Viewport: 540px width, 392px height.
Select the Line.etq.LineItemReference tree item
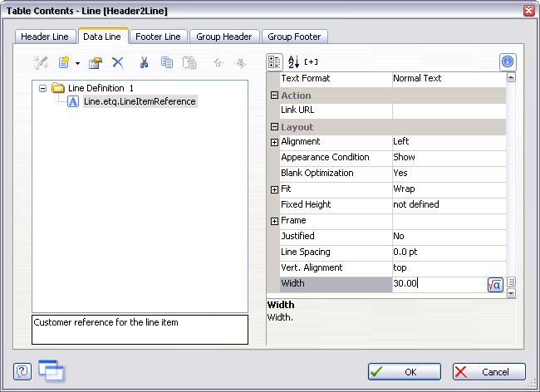pyautogui.click(x=140, y=101)
